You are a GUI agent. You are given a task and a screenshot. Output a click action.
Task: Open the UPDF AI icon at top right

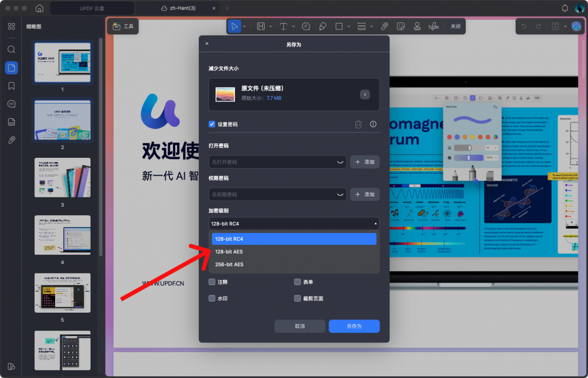[577, 26]
